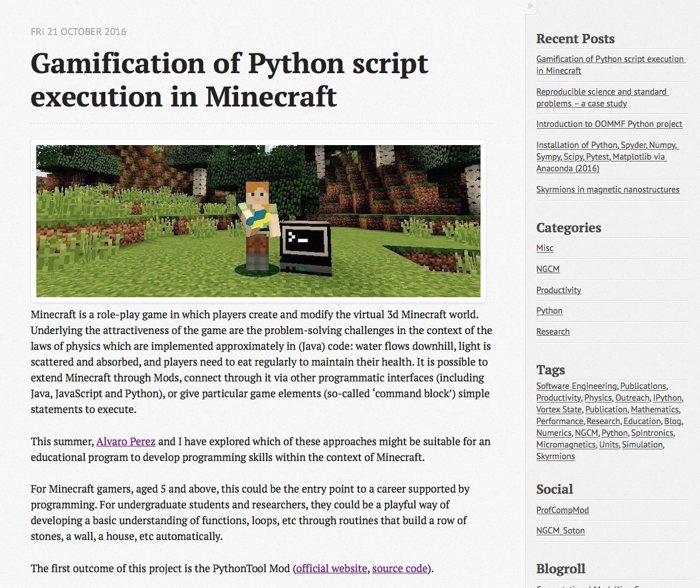700x588 pixels.
Task: Open the PythonTool Mod official website link
Action: pos(331,568)
